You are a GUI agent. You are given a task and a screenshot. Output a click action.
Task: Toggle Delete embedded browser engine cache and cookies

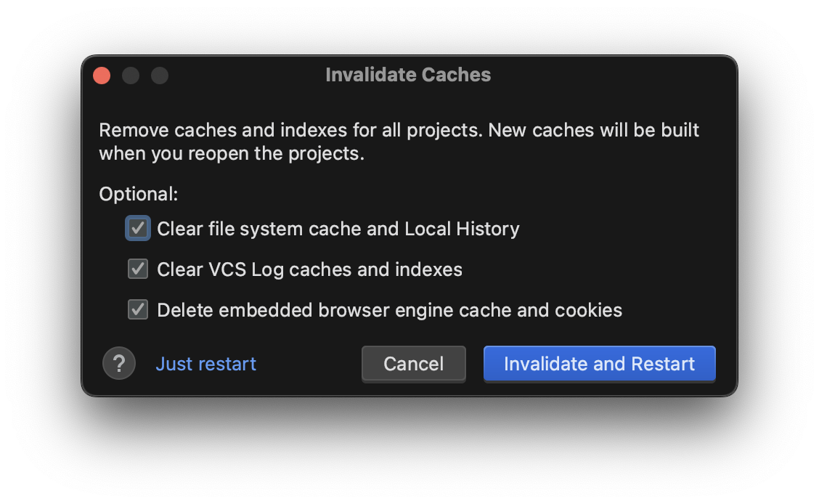point(138,309)
